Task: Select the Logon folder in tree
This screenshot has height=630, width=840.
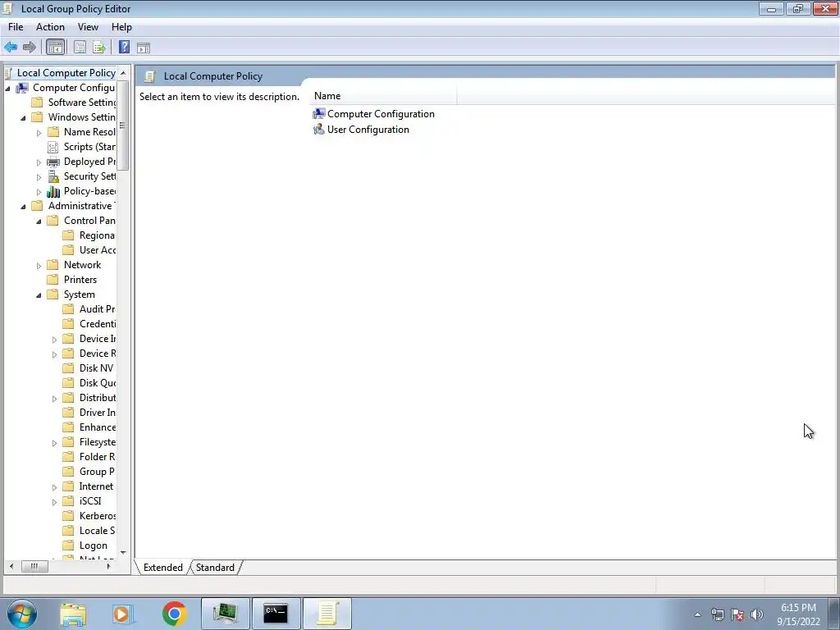Action: 94,546
